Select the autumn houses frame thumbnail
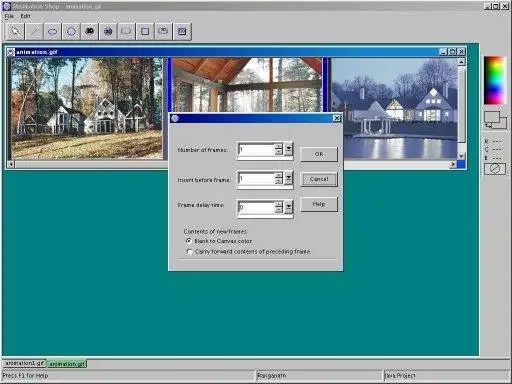This screenshot has width=512, height=384. [x=87, y=108]
